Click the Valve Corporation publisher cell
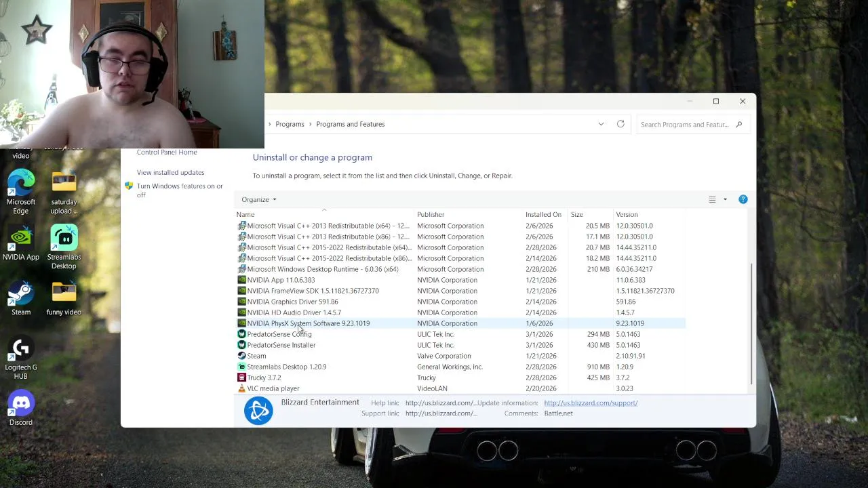The image size is (868, 488). pyautogui.click(x=443, y=356)
